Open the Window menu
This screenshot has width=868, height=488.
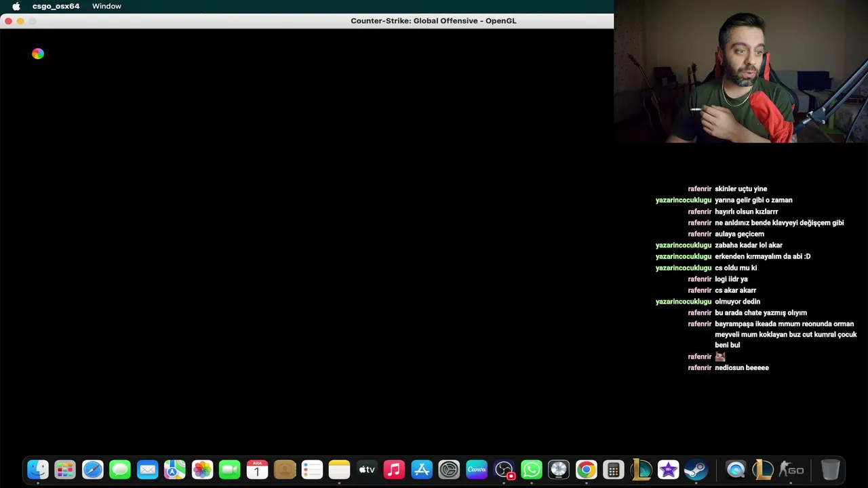[106, 6]
